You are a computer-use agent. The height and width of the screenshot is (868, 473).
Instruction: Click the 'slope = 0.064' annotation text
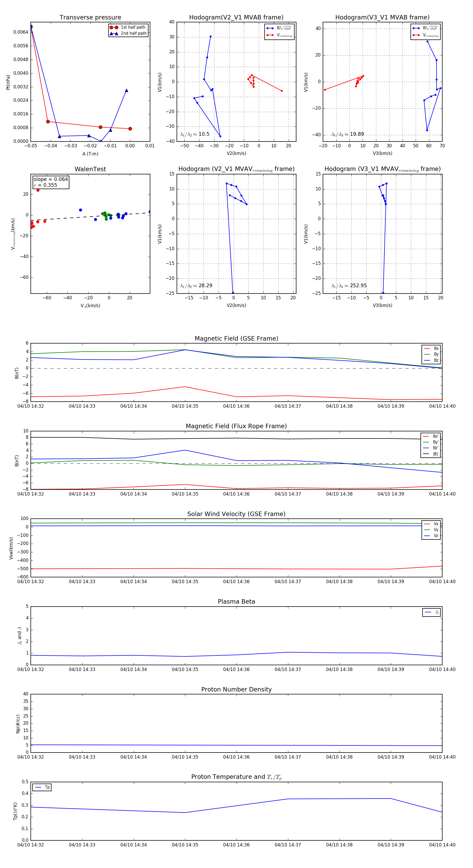pos(50,179)
